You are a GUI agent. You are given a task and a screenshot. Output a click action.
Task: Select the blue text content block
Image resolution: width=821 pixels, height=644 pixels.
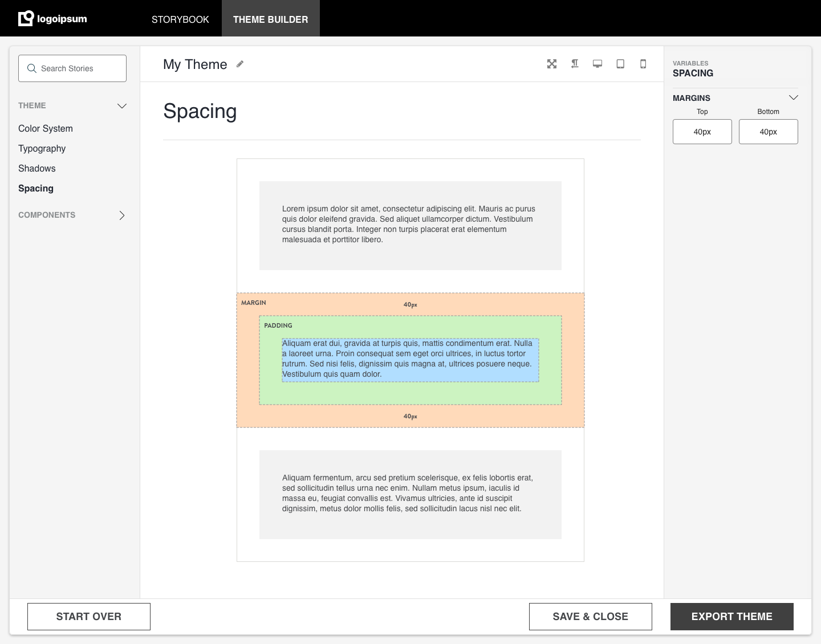click(410, 359)
